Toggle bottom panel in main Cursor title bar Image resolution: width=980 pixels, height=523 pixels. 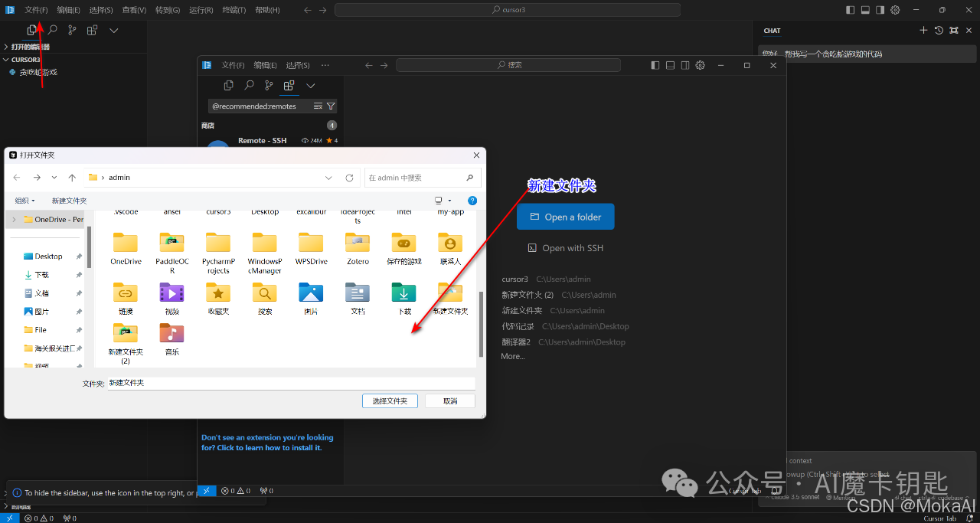tap(865, 10)
